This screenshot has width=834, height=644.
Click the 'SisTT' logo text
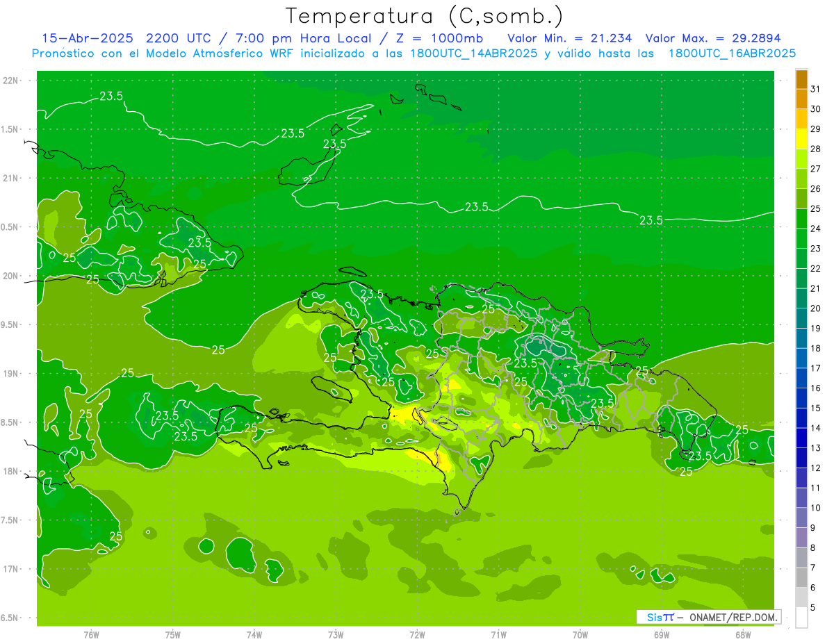pyautogui.click(x=660, y=617)
